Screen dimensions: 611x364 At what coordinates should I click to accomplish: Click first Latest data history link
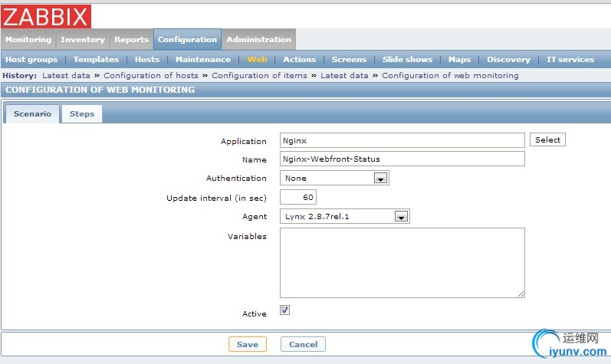pos(66,76)
